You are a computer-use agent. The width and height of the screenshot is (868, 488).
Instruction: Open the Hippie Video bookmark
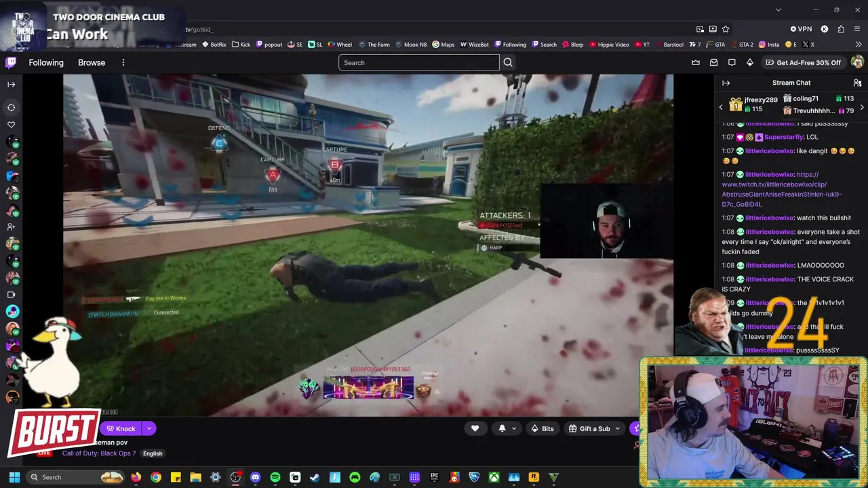[609, 45]
